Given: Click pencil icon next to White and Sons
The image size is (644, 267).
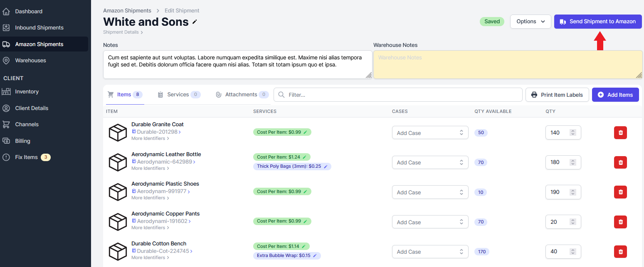Looking at the screenshot, I should click(195, 22).
